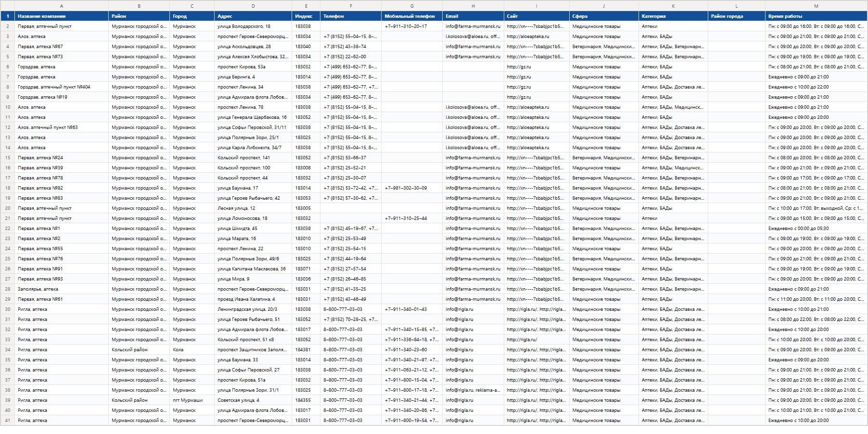
Task: Click the 'Время работы' header cell
Action: (816, 16)
